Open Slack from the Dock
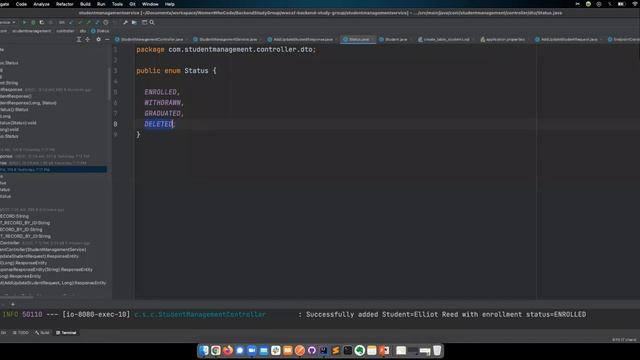640x360 pixels. pos(276,350)
